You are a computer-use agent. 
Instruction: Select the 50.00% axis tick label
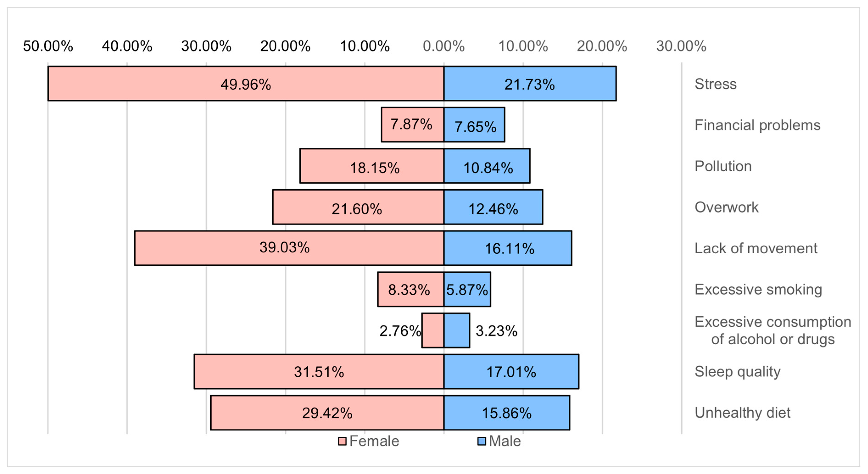point(48,46)
